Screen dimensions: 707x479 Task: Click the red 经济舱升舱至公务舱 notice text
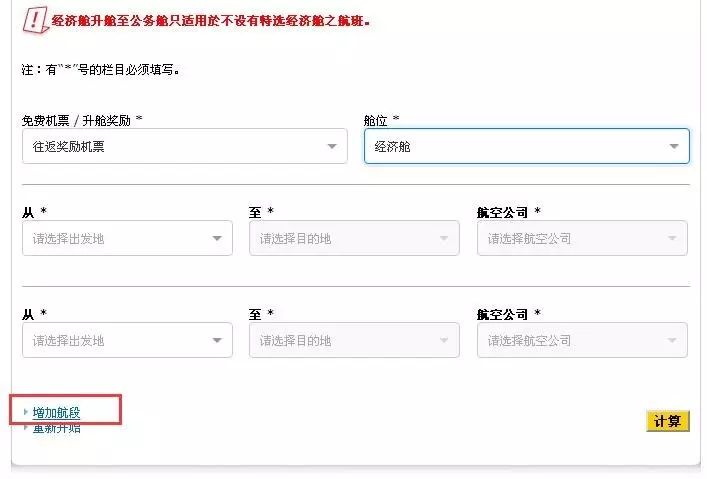coord(211,21)
